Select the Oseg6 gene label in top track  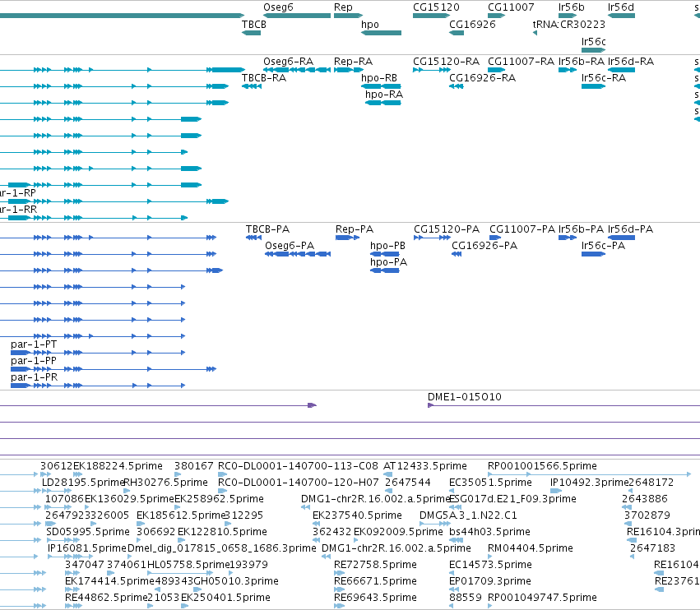click(x=278, y=7)
